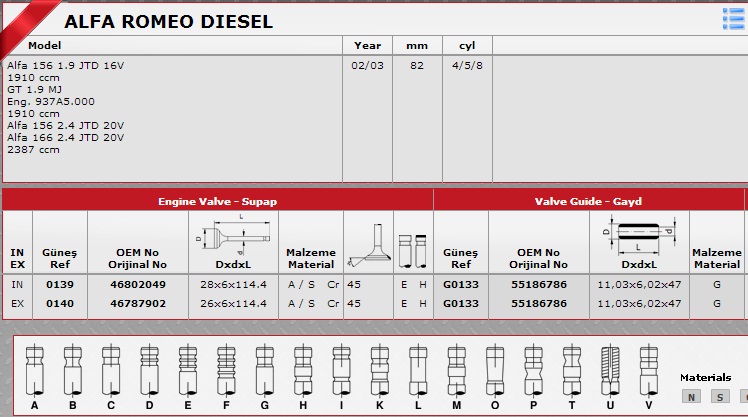Viewport: 748px width, 417px height.
Task: Select valve stem type U icon
Action: (x=610, y=371)
